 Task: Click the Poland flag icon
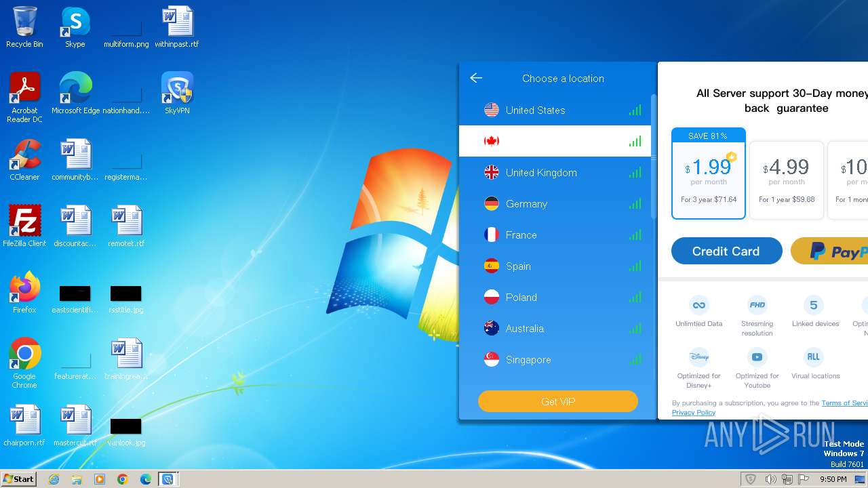click(x=492, y=297)
